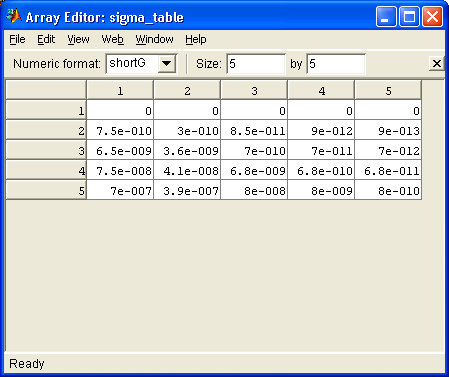The height and width of the screenshot is (377, 449).
Task: Click the Size columns input field
Action: point(336,64)
